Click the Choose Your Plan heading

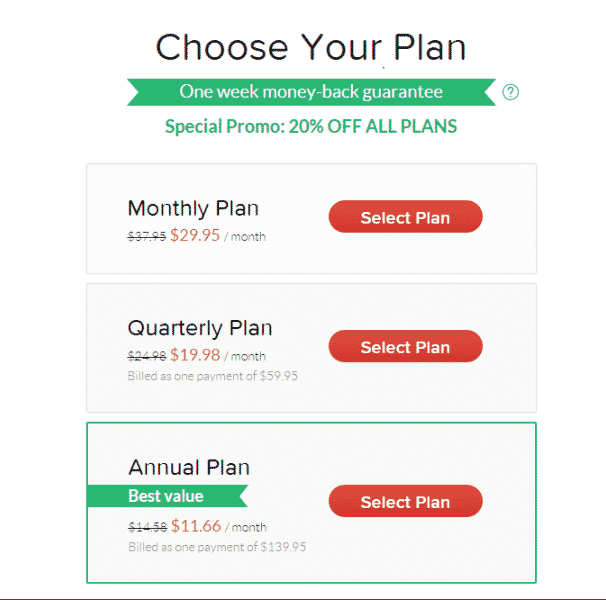tap(311, 47)
